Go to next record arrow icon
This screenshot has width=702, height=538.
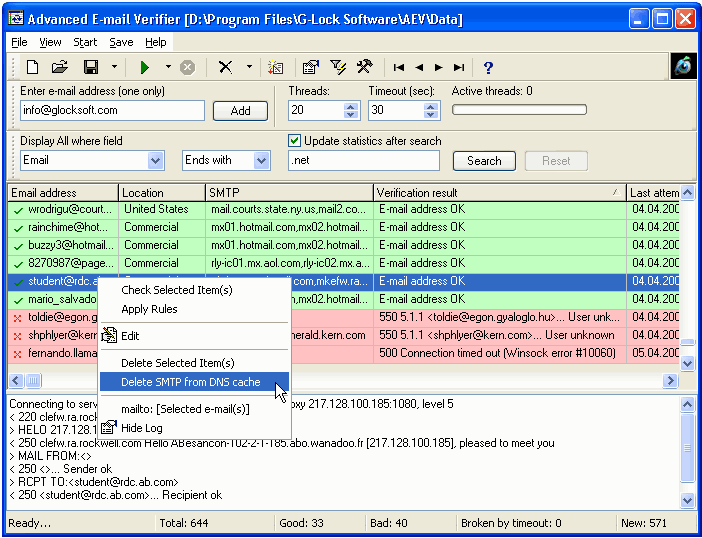439,68
